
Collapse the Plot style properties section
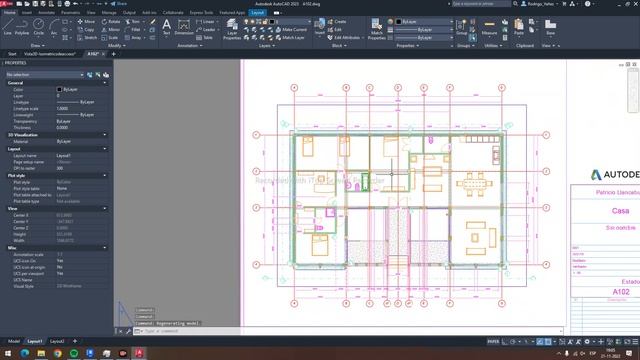105,176
